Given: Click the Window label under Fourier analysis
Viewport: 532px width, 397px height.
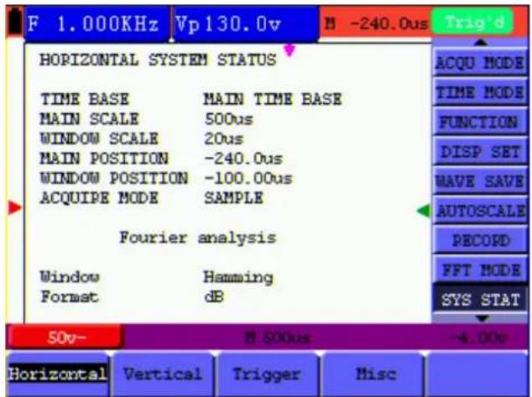Looking at the screenshot, I should [x=70, y=277].
